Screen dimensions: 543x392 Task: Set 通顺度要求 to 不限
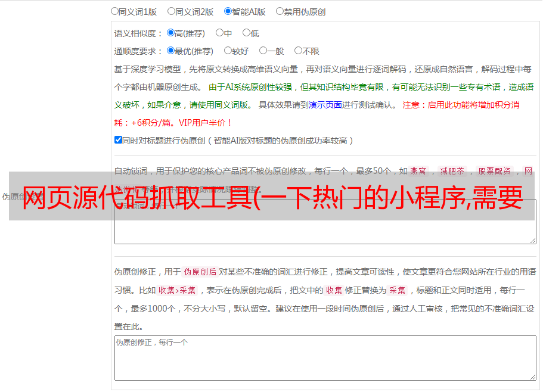pyautogui.click(x=298, y=51)
